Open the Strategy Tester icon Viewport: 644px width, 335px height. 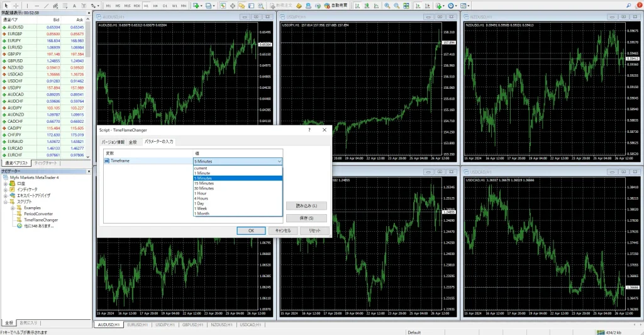pyautogui.click(x=261, y=6)
